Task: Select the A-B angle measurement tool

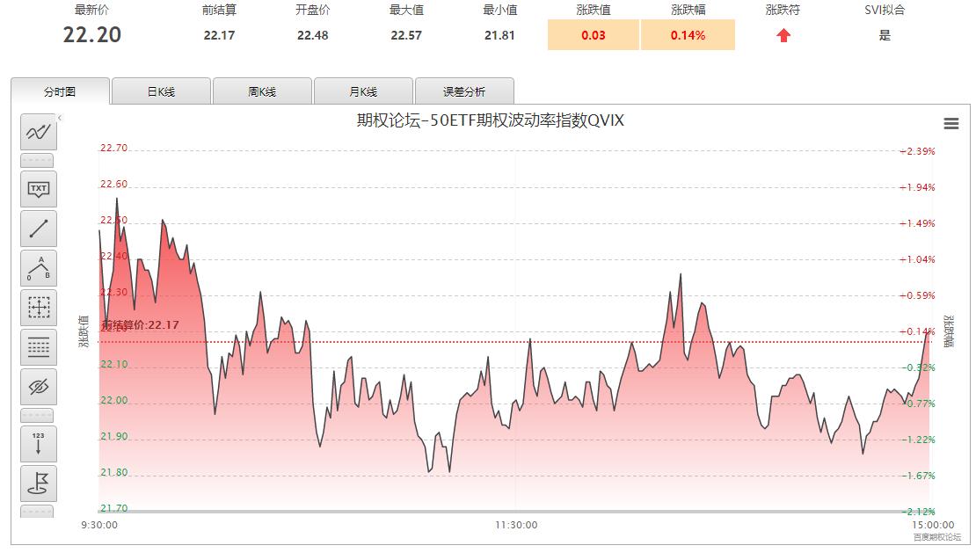Action: click(39, 266)
